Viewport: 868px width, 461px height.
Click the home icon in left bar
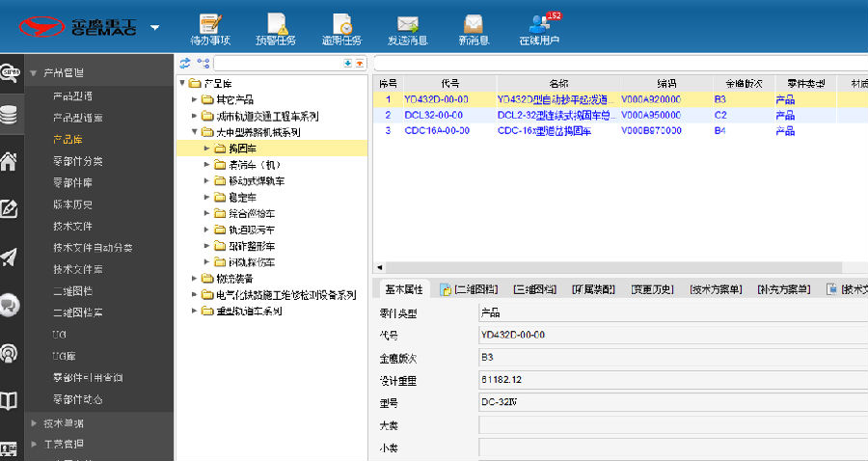pos(9,162)
